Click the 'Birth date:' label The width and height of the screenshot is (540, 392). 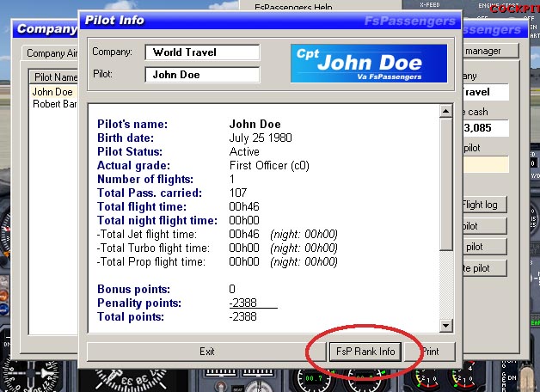(x=126, y=138)
